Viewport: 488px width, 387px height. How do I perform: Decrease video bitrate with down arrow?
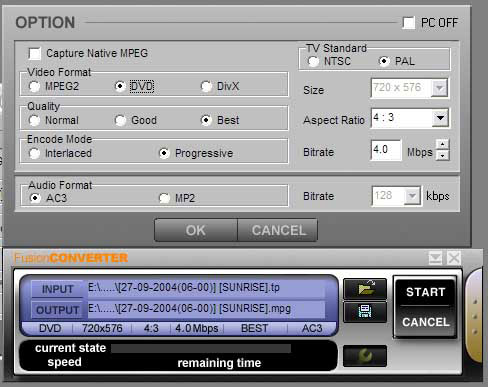442,155
